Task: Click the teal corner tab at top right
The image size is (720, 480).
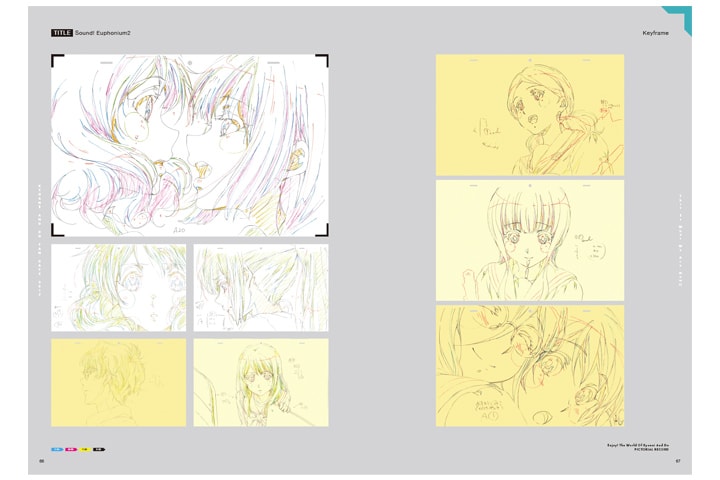Action: [680, 16]
